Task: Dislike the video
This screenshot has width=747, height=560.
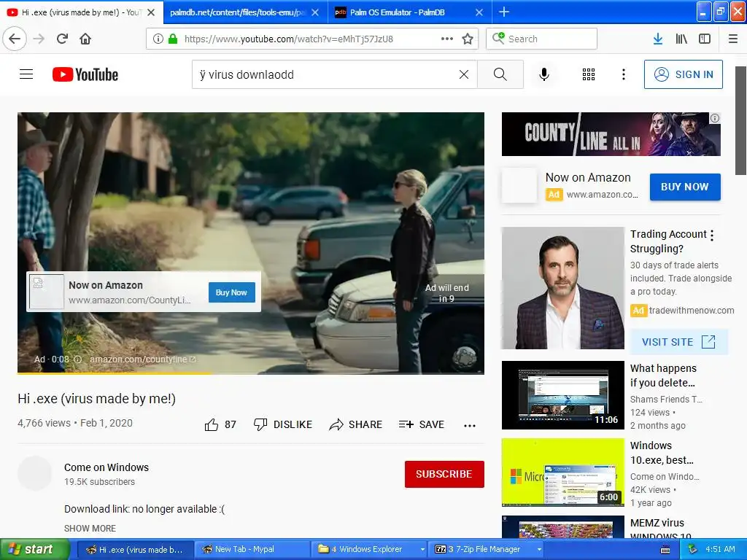Action: 282,424
